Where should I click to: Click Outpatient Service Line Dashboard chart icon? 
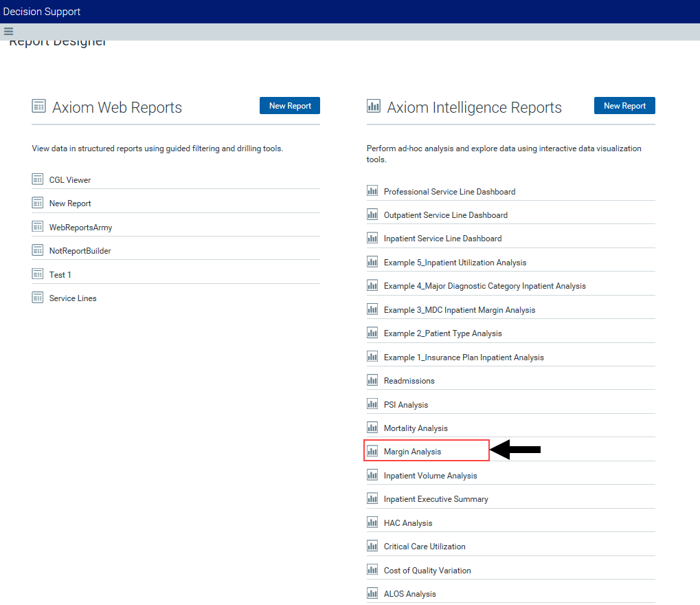[x=372, y=214]
